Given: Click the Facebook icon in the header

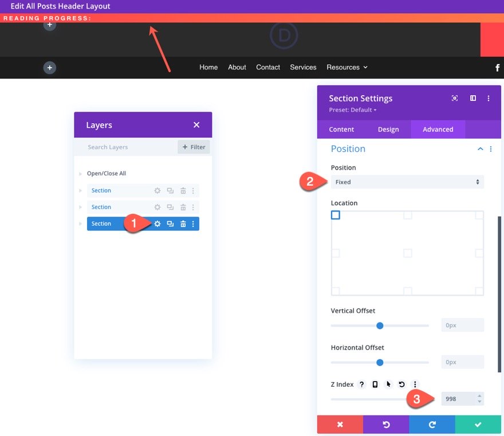Looking at the screenshot, I should [x=497, y=68].
